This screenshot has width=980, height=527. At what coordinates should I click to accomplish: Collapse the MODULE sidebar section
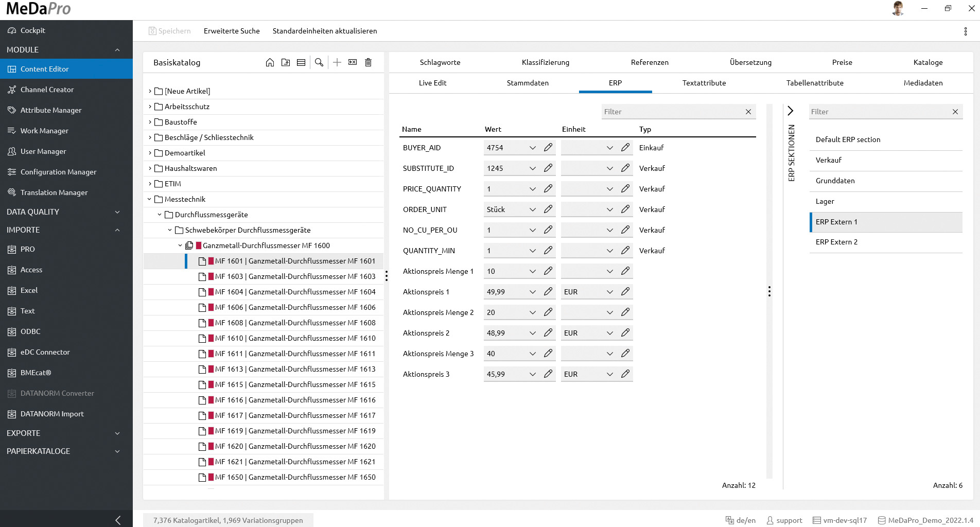pyautogui.click(x=117, y=50)
